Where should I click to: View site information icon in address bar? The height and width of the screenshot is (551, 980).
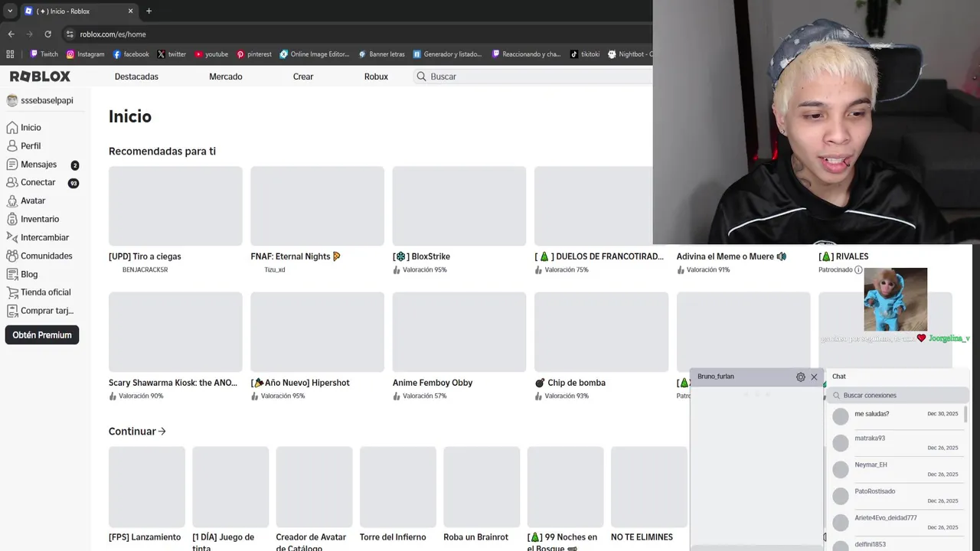[x=70, y=34]
